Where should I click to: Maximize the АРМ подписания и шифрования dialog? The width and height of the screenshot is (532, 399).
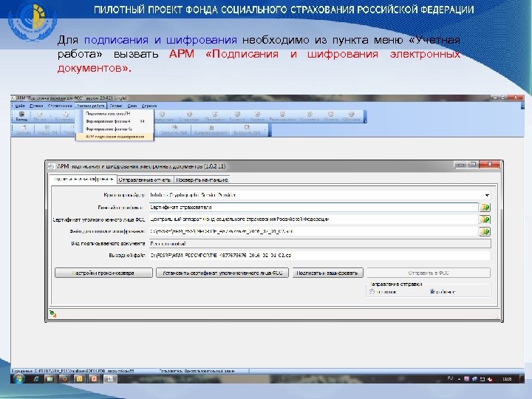point(473,165)
